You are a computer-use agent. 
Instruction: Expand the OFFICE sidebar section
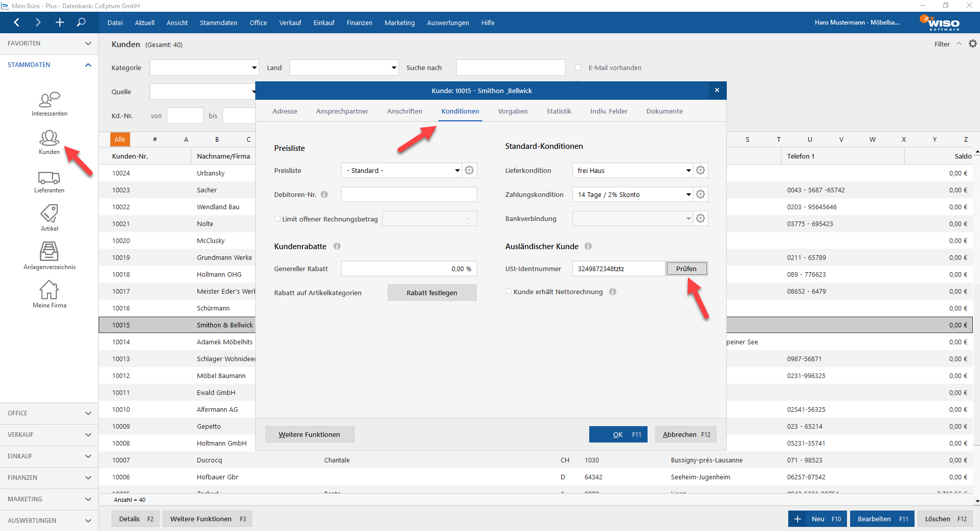coord(49,413)
